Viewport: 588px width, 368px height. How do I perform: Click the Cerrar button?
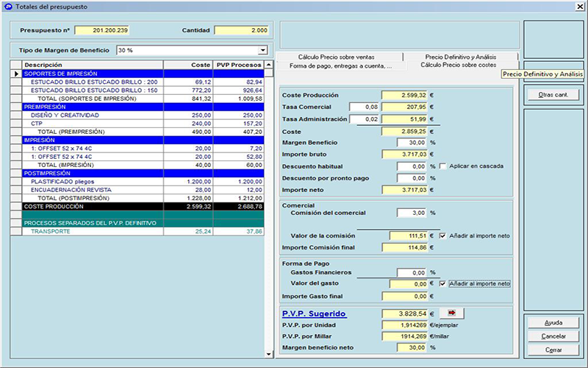point(553,350)
